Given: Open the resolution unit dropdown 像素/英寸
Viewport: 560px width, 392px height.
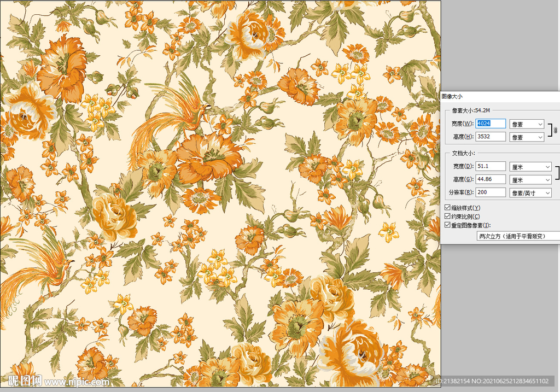Looking at the screenshot, I should [530, 193].
